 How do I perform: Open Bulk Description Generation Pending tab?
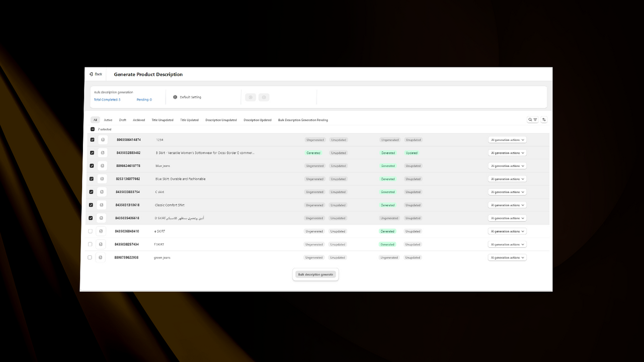303,120
